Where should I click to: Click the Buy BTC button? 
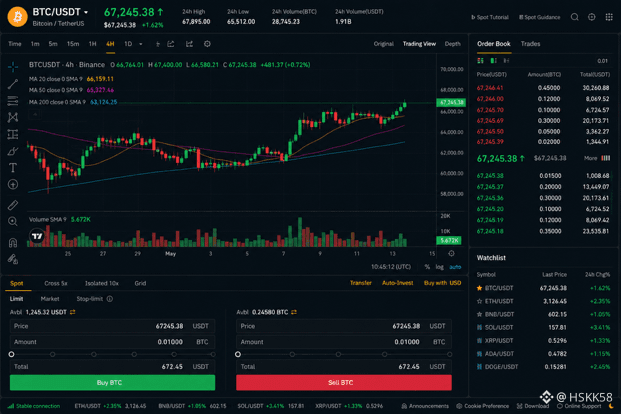pyautogui.click(x=112, y=383)
